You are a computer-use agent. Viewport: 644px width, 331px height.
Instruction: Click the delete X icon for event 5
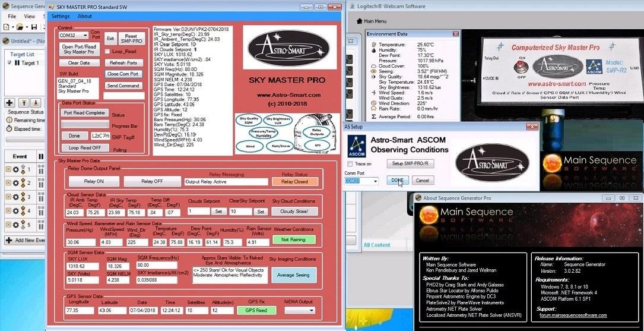click(8, 225)
